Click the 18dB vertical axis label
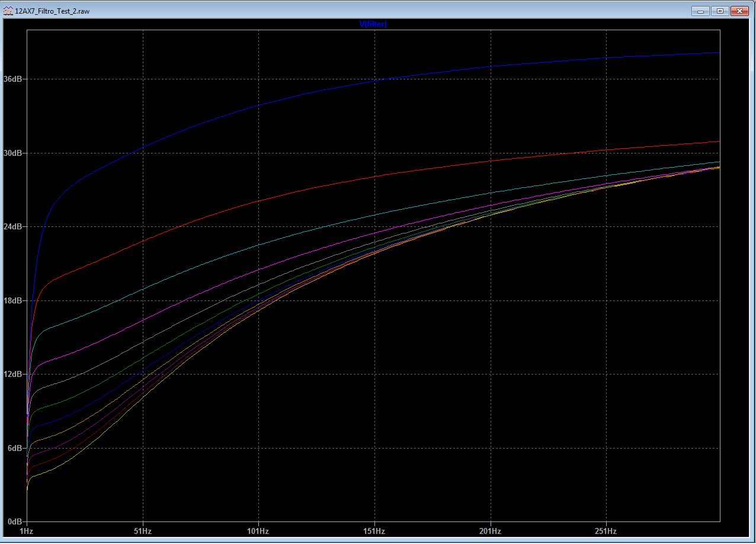Viewport: 756px width, 544px height. click(x=12, y=300)
